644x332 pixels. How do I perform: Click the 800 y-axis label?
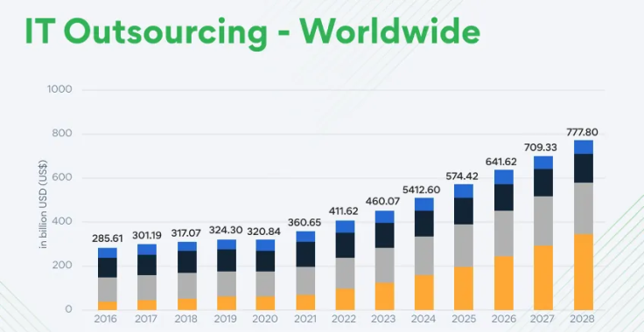[62, 133]
